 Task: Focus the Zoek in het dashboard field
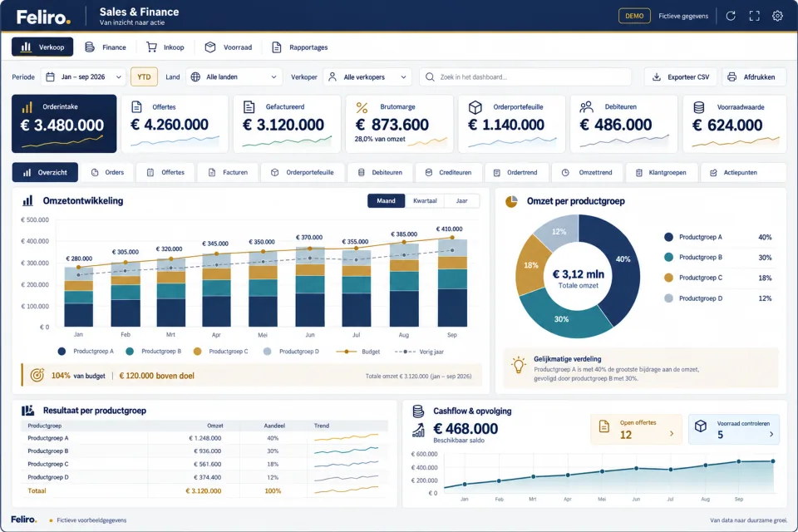525,76
